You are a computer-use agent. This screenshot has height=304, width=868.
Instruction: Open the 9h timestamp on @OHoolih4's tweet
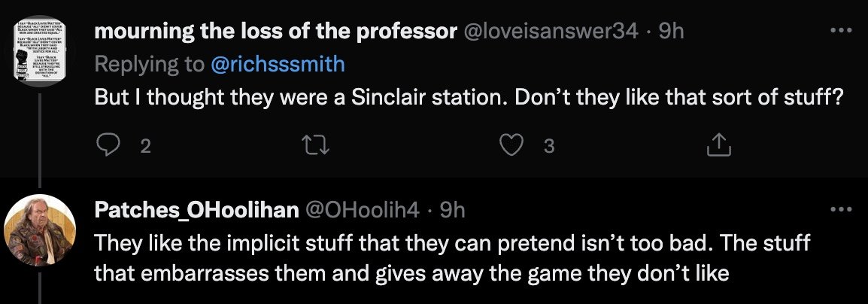pos(451,211)
